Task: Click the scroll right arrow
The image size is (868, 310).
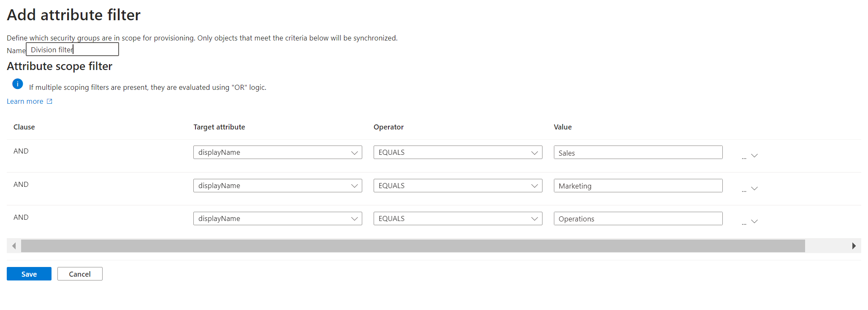Action: (854, 246)
